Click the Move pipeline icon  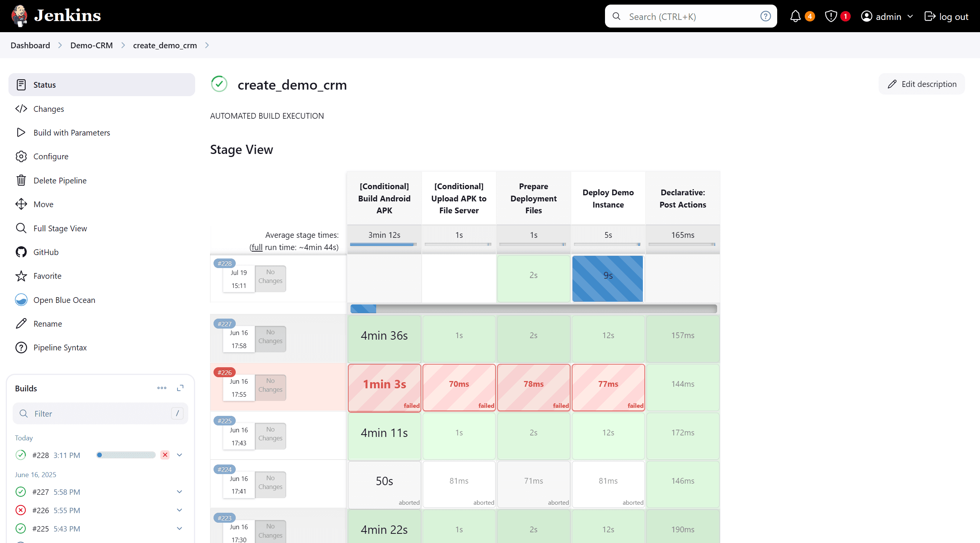point(21,204)
